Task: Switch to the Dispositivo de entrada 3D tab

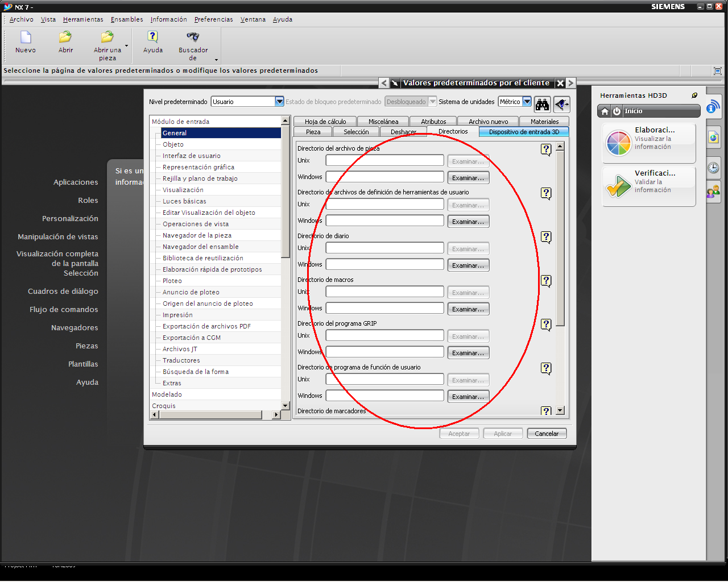Action: (524, 132)
